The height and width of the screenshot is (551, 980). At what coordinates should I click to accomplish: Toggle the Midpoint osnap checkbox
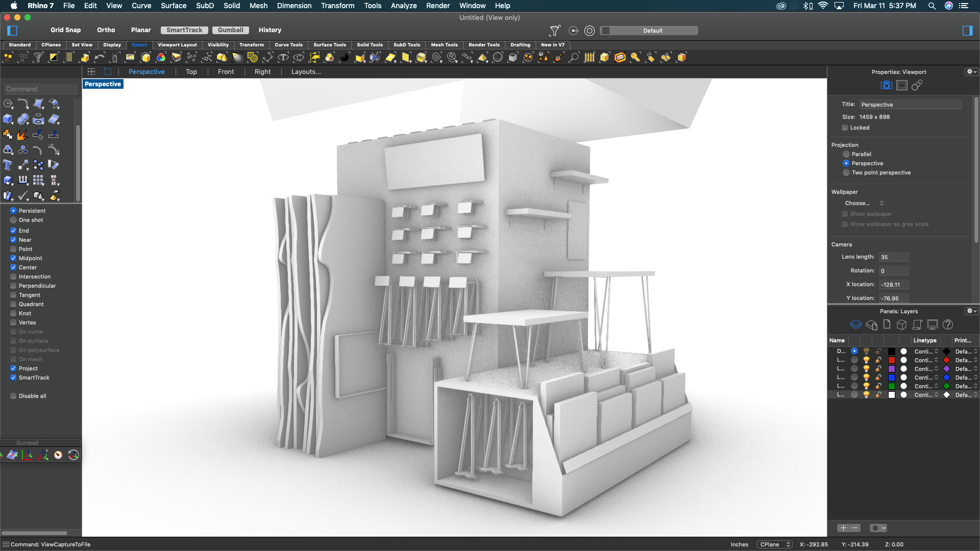point(13,258)
